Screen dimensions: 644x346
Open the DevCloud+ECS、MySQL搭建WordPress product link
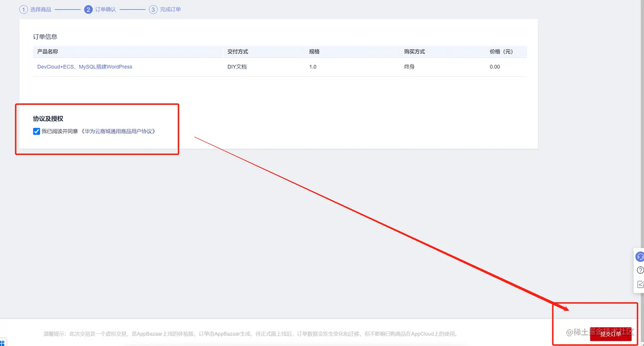tap(85, 67)
